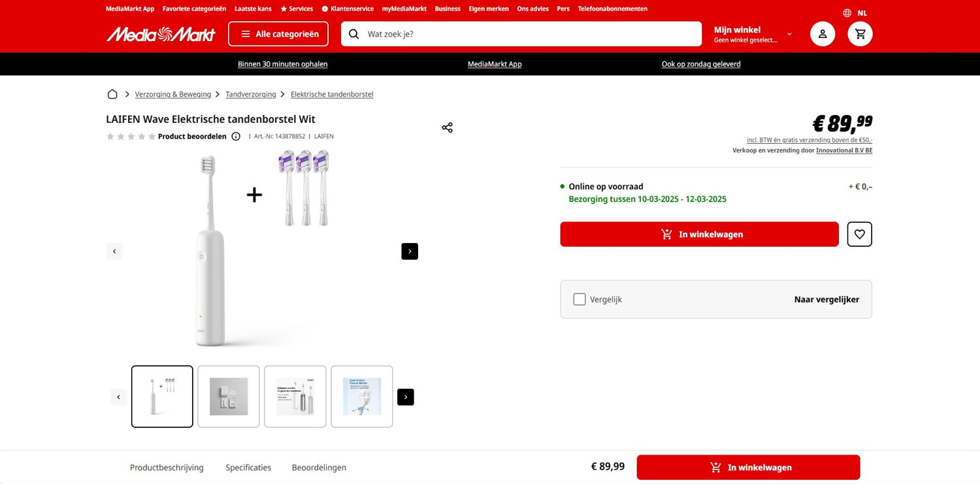Open Ook op zondag geleverd link
The width and height of the screenshot is (980, 484).
701,64
